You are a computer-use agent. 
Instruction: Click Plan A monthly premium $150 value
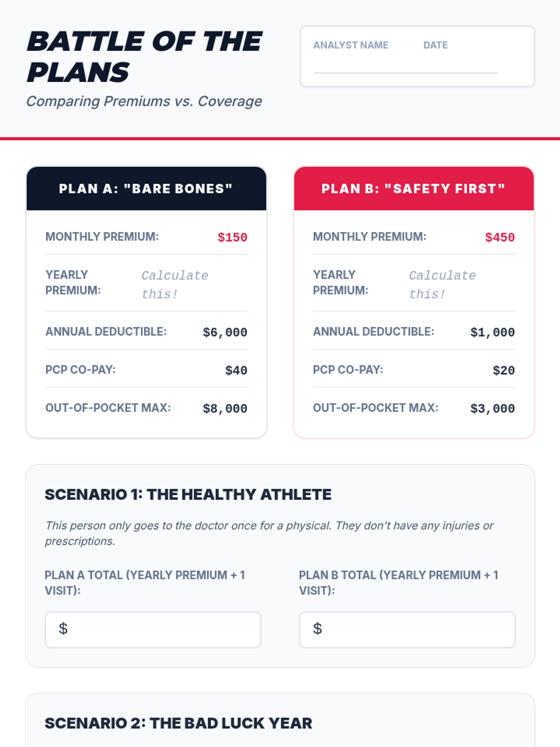232,237
